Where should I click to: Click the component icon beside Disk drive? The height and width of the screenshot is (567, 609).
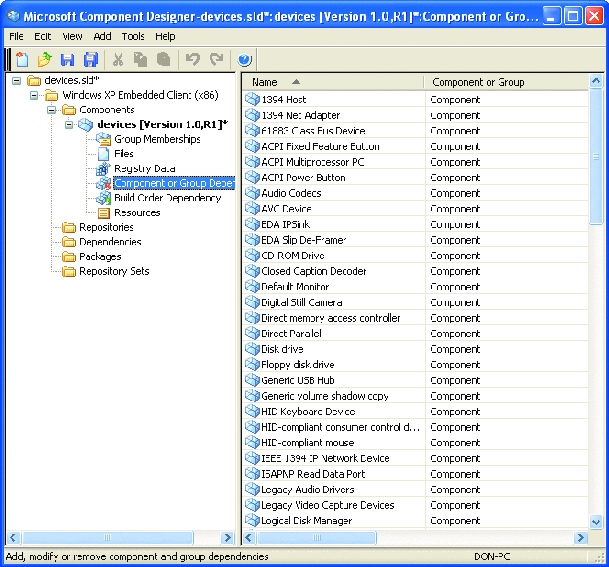[252, 349]
